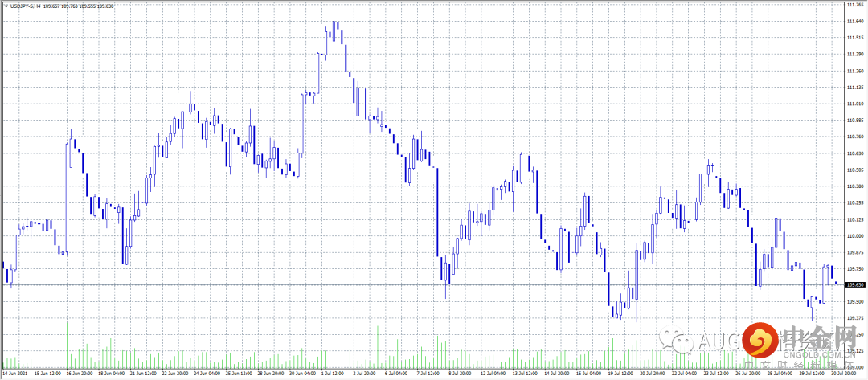Click the 111.135 price axis label
Image resolution: width=868 pixels, height=380 pixels.
pyautogui.click(x=855, y=87)
